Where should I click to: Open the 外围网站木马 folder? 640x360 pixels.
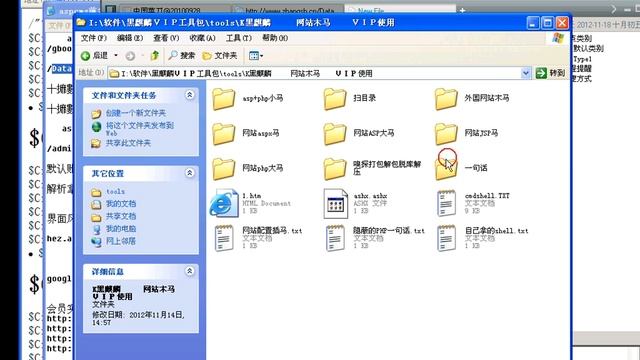click(x=471, y=98)
